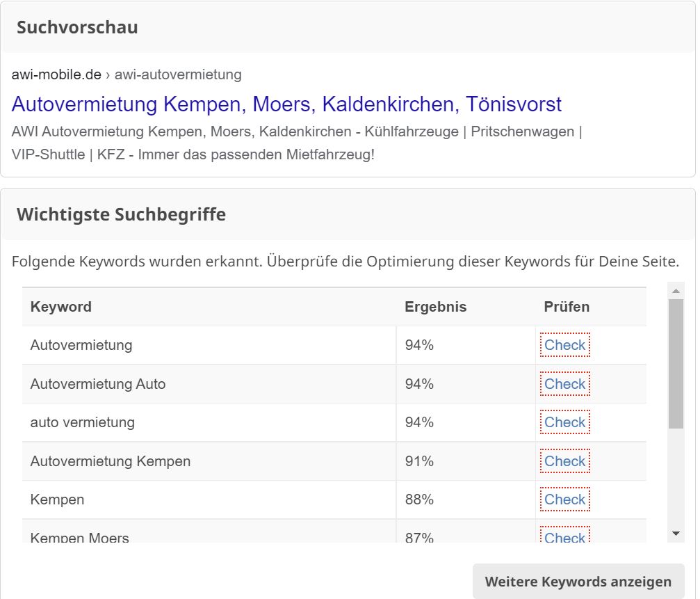Click the 88% result value
700x599 pixels.
(419, 500)
